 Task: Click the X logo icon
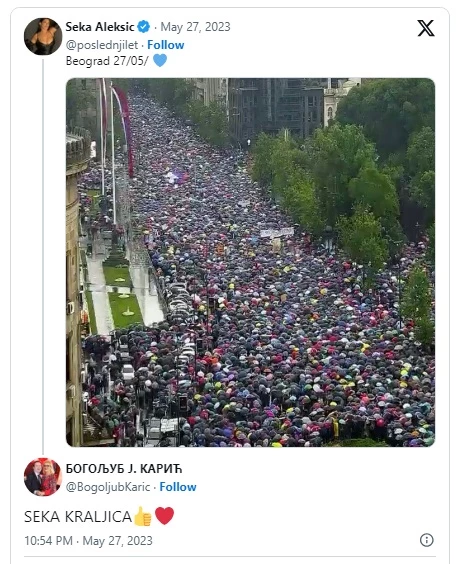click(x=426, y=28)
